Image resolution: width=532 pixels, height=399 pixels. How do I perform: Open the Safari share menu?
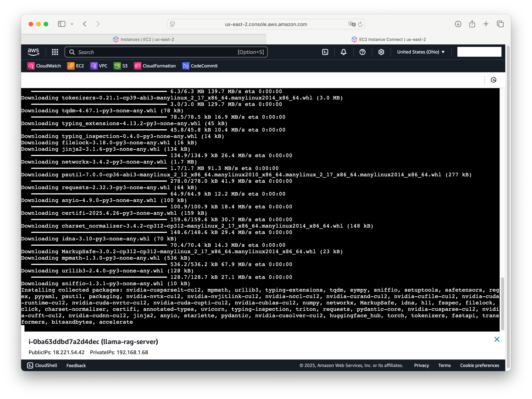pyautogui.click(x=472, y=24)
